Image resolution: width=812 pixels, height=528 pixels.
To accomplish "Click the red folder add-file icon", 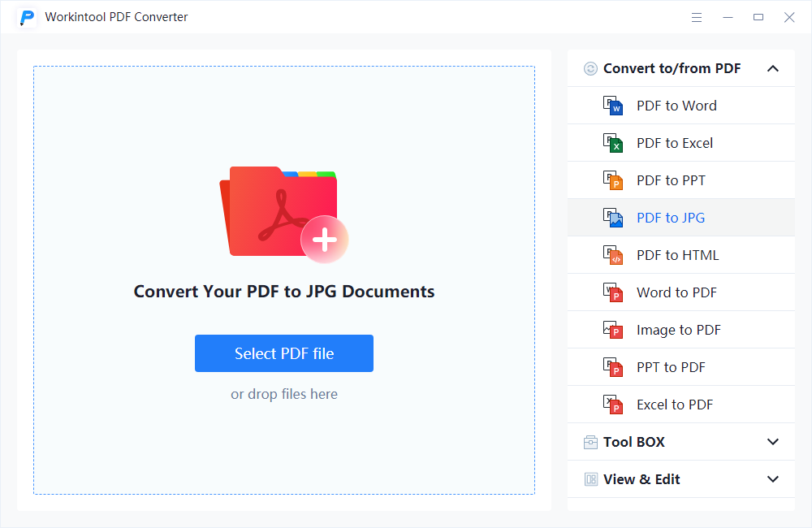I will [x=283, y=214].
